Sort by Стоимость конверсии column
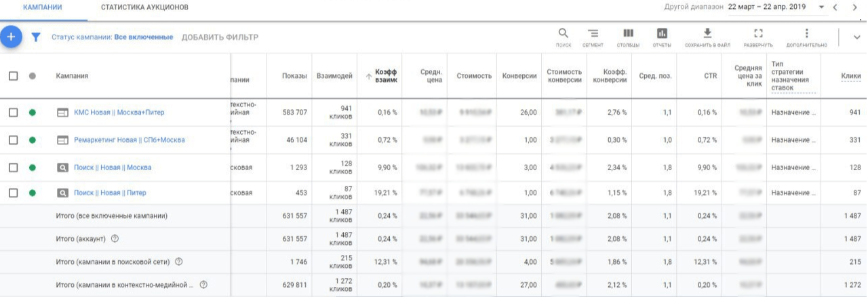 click(564, 76)
